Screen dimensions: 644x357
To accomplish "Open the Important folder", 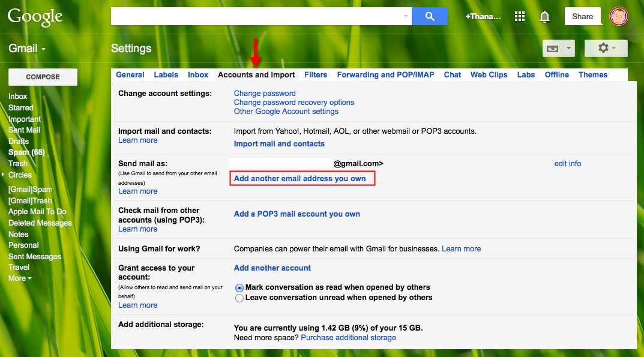I will 25,119.
